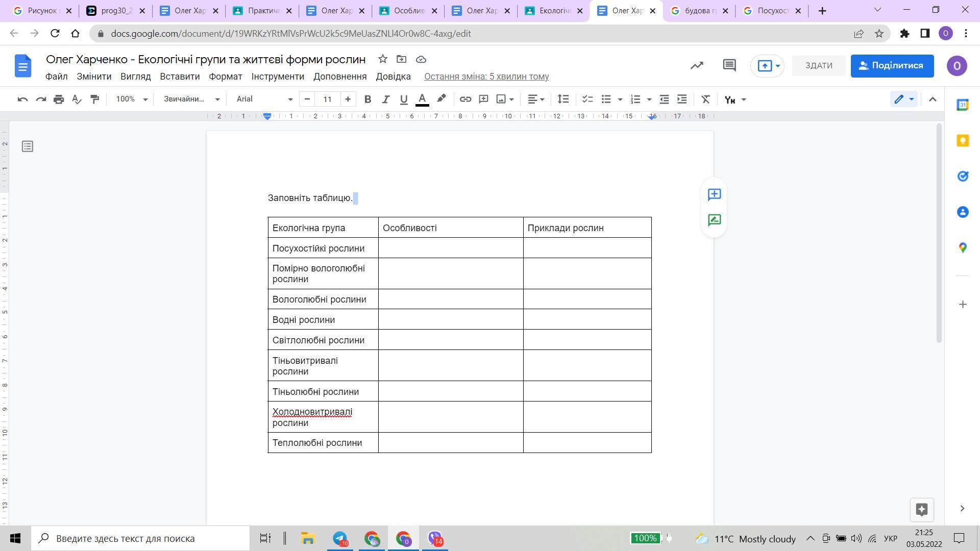The width and height of the screenshot is (980, 551).
Task: Open the Arial font dropdown
Action: (264, 99)
